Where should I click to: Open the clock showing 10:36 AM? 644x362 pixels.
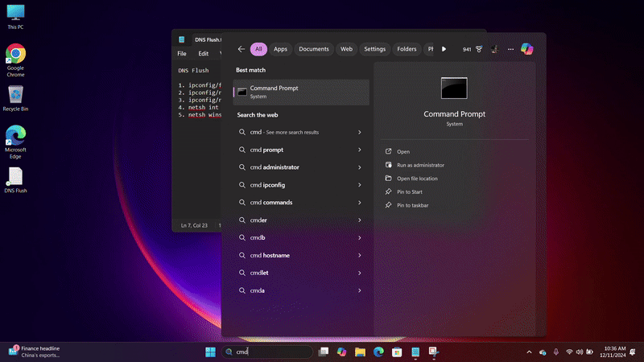(613, 352)
